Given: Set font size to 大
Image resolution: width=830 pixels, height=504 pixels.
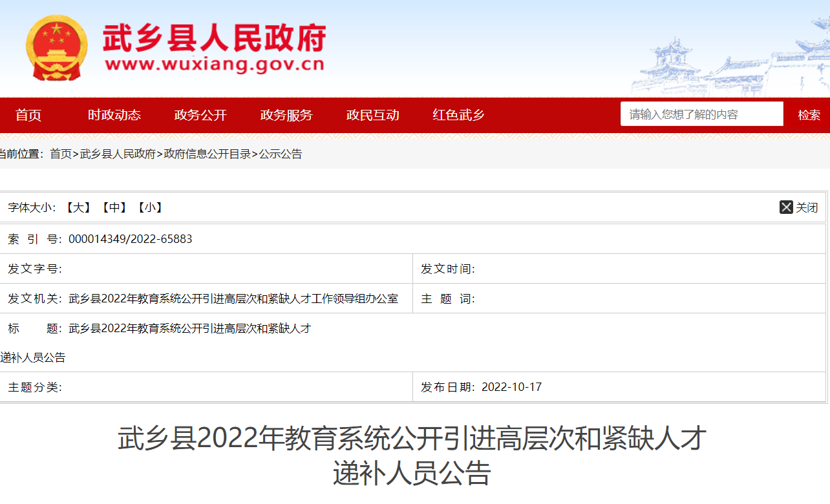Looking at the screenshot, I should tap(80, 207).
